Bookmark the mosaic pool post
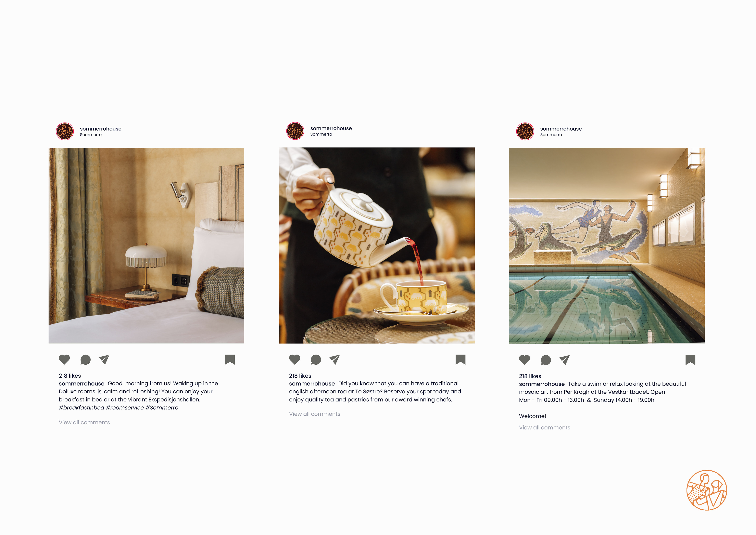The height and width of the screenshot is (535, 756). click(x=690, y=360)
